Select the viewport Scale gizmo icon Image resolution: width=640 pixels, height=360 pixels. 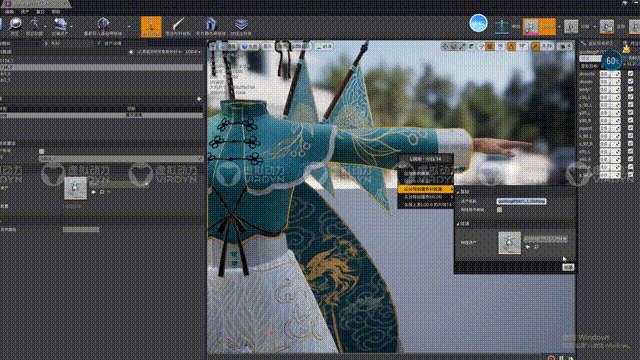[x=462, y=47]
